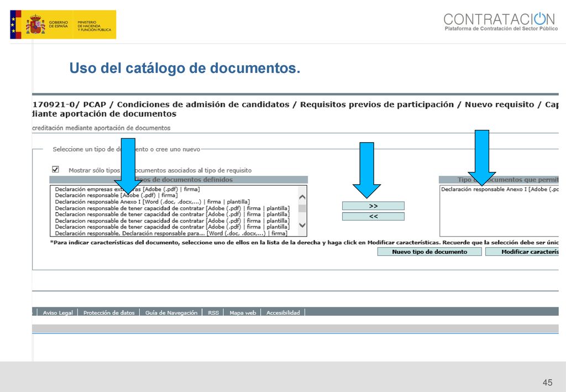Viewport: 566px width, 392px height.
Task: Click the scrollbar thumb of defined documents list
Action: coord(302,208)
